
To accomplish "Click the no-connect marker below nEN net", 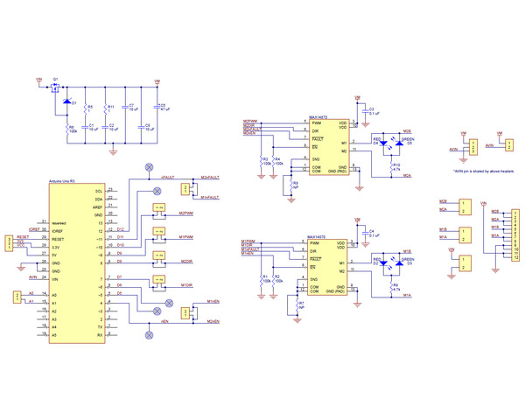I will click(149, 335).
